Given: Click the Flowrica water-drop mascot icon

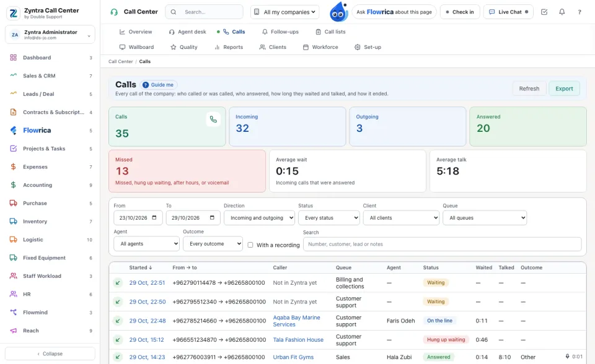Looking at the screenshot, I should pos(339,12).
